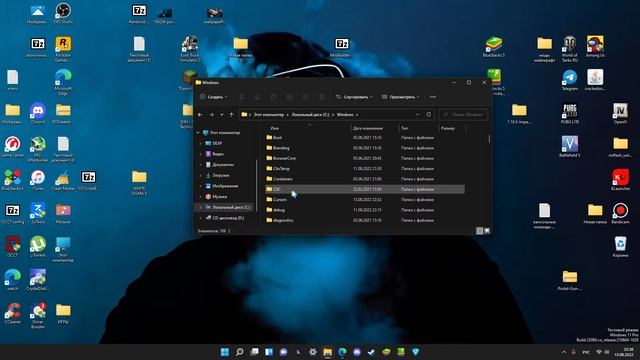Click the taskbar search magnifier
This screenshot has width=640, height=360.
[240, 352]
